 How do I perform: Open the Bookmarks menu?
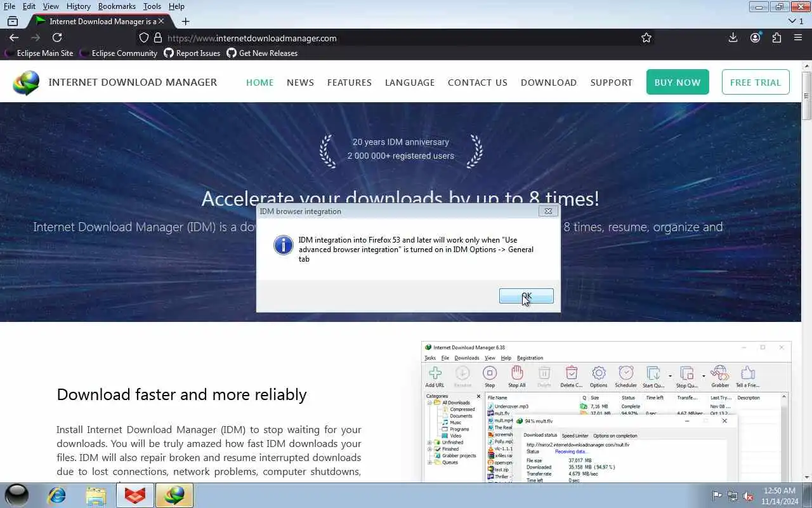117,6
